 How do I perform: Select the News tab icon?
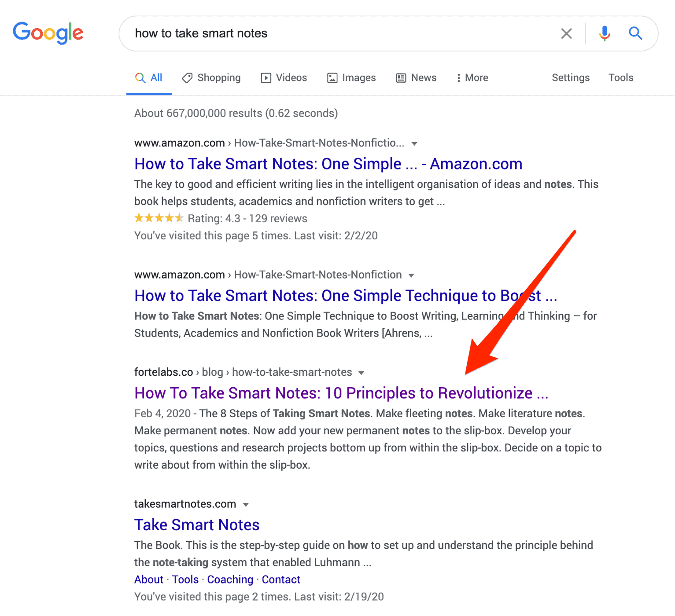(401, 77)
